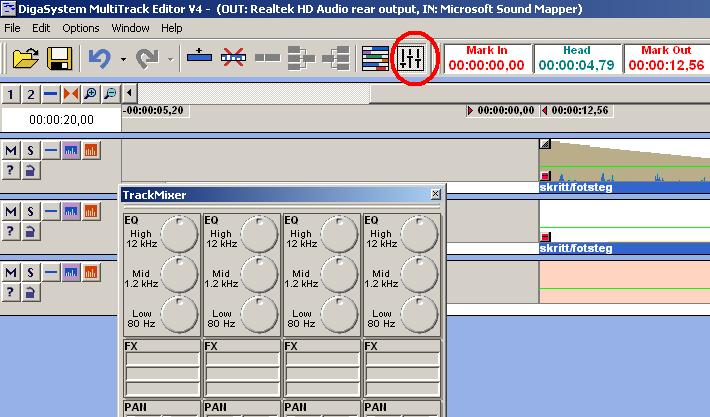The image size is (710, 417).
Task: Toggle the lock icon on third track
Action: coord(30,292)
